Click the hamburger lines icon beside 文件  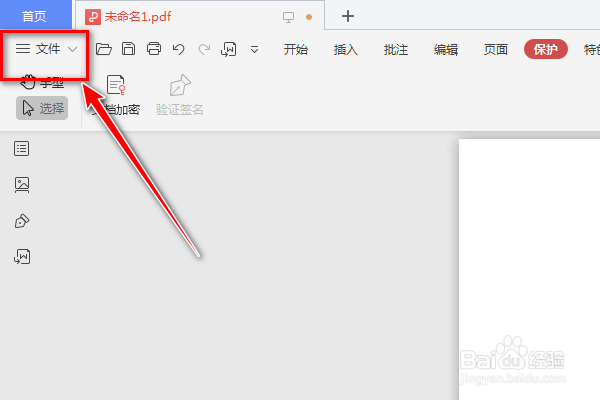click(23, 49)
